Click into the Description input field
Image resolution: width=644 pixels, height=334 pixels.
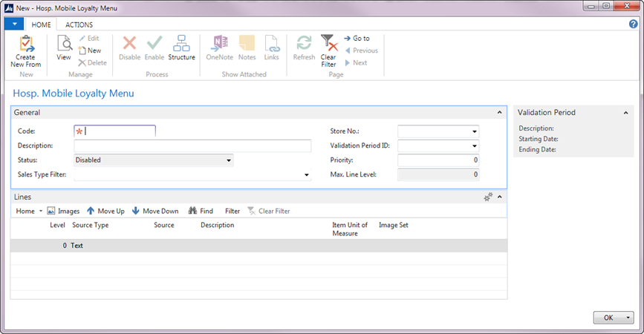click(x=192, y=145)
